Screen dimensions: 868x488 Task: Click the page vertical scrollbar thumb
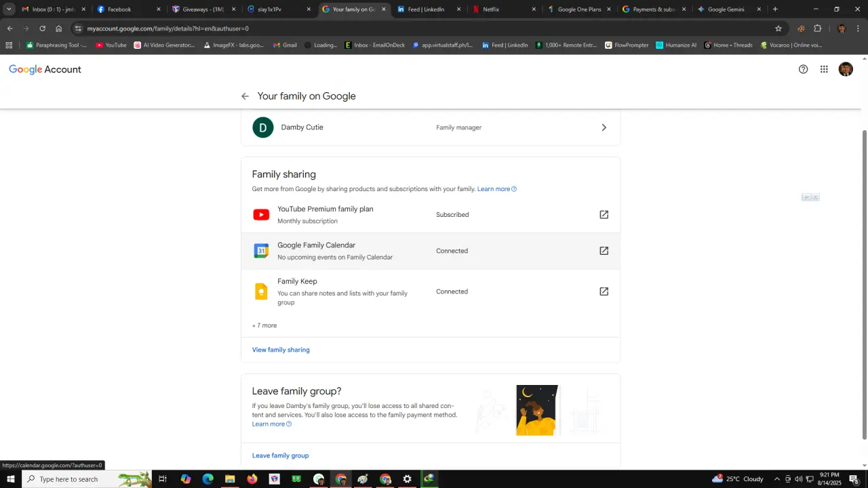(864, 285)
